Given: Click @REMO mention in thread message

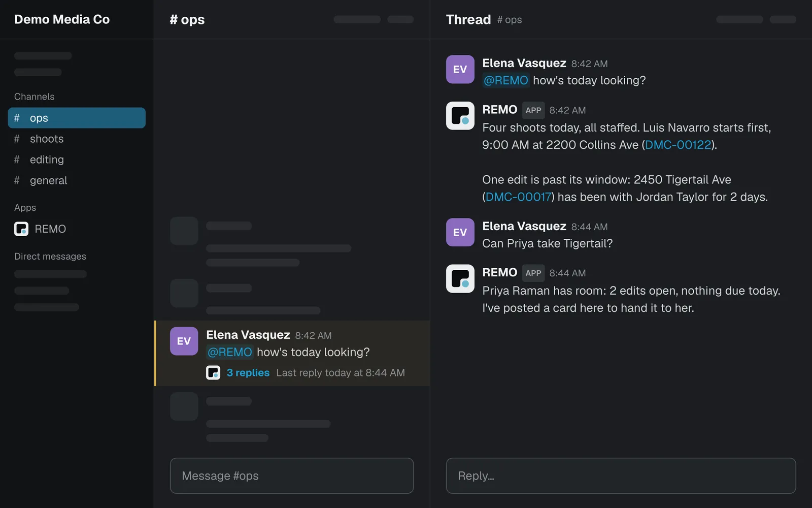Looking at the screenshot, I should coord(505,80).
